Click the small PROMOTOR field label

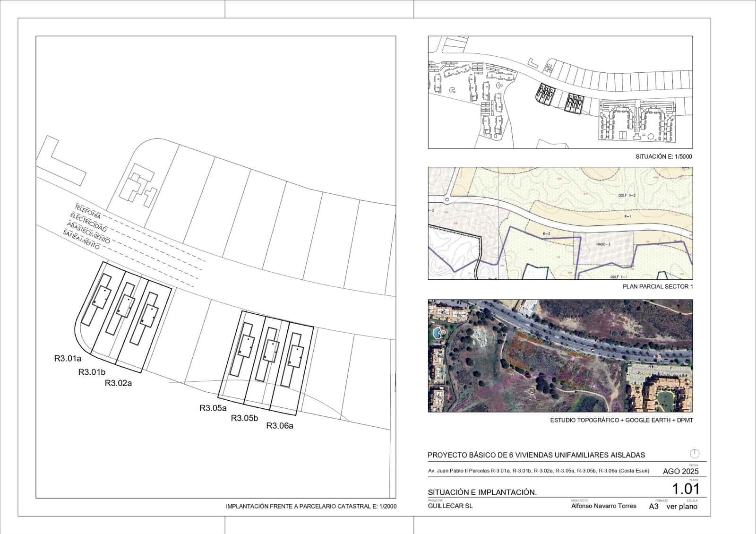[435, 500]
